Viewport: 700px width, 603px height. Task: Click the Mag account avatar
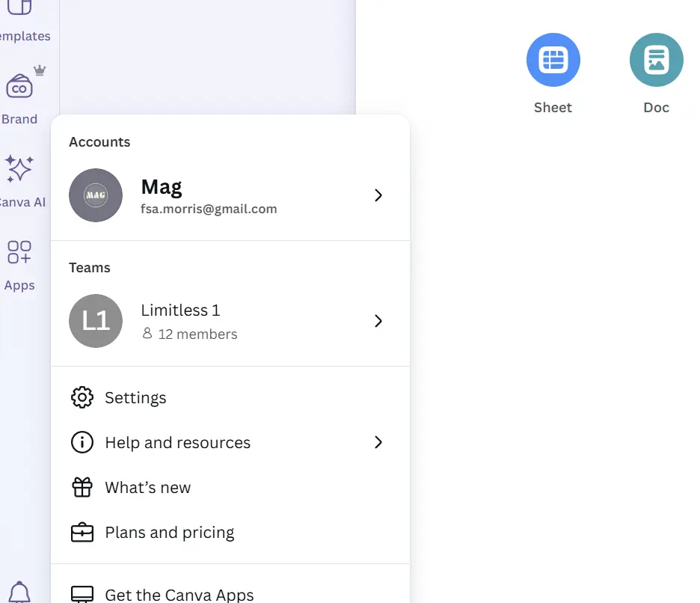point(96,195)
